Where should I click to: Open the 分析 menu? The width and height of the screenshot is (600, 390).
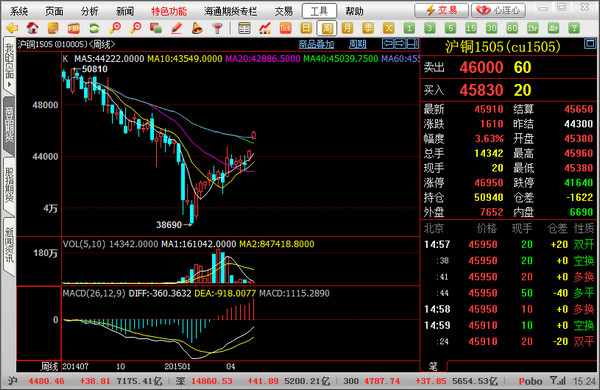pyautogui.click(x=90, y=11)
